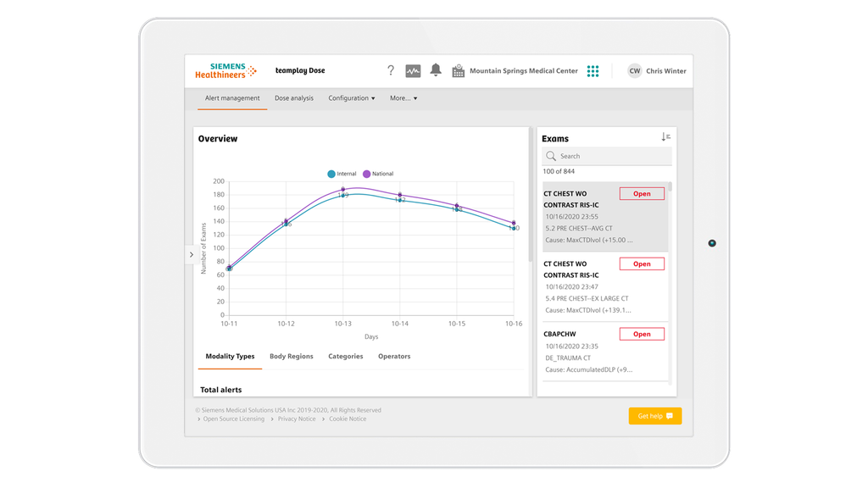Click the CW user avatar toggle
Image resolution: width=868 pixels, height=488 pixels.
pyautogui.click(x=634, y=70)
